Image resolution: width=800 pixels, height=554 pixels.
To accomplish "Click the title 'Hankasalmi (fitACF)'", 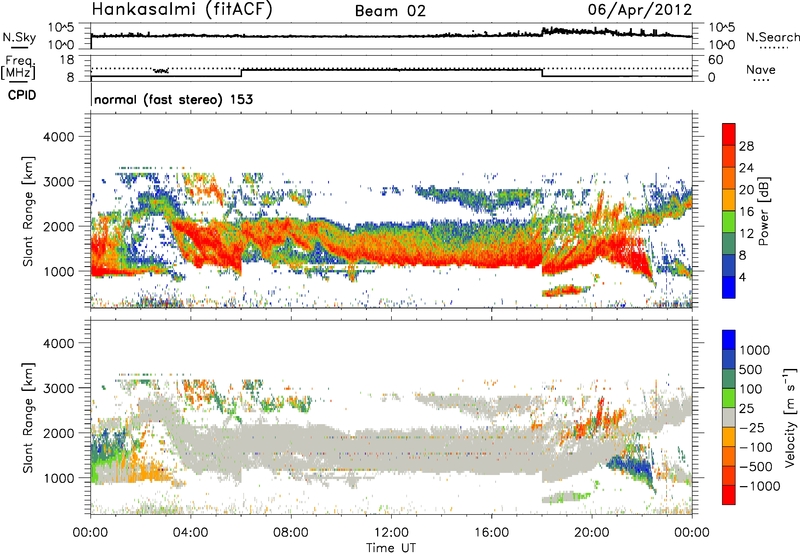I will click(182, 9).
